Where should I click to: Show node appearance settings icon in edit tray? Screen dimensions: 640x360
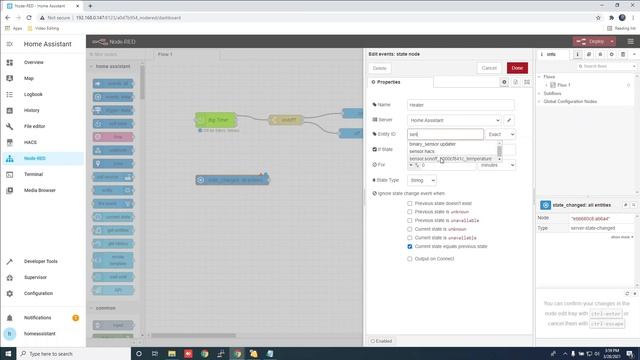pos(527,82)
